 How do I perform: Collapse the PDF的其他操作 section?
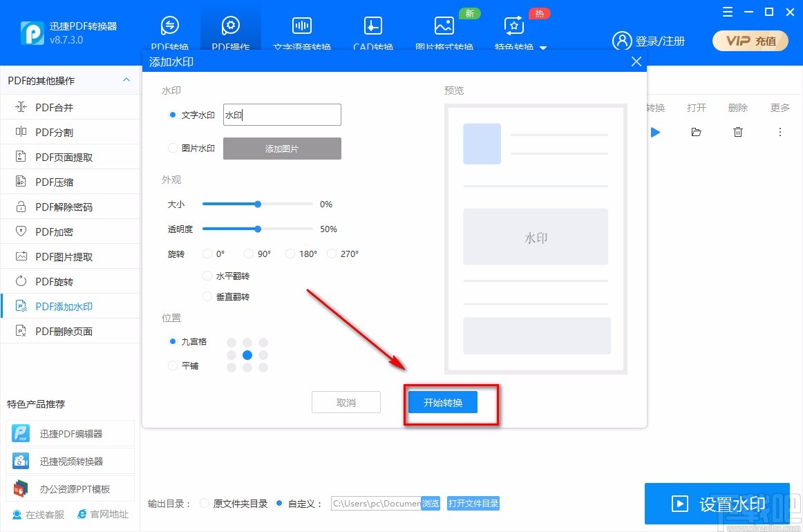[126, 80]
